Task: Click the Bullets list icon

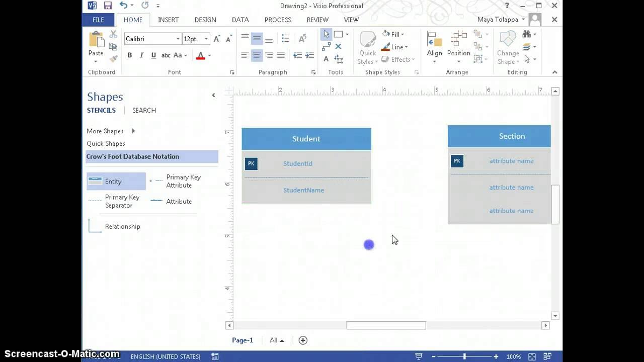Action: 285,39
